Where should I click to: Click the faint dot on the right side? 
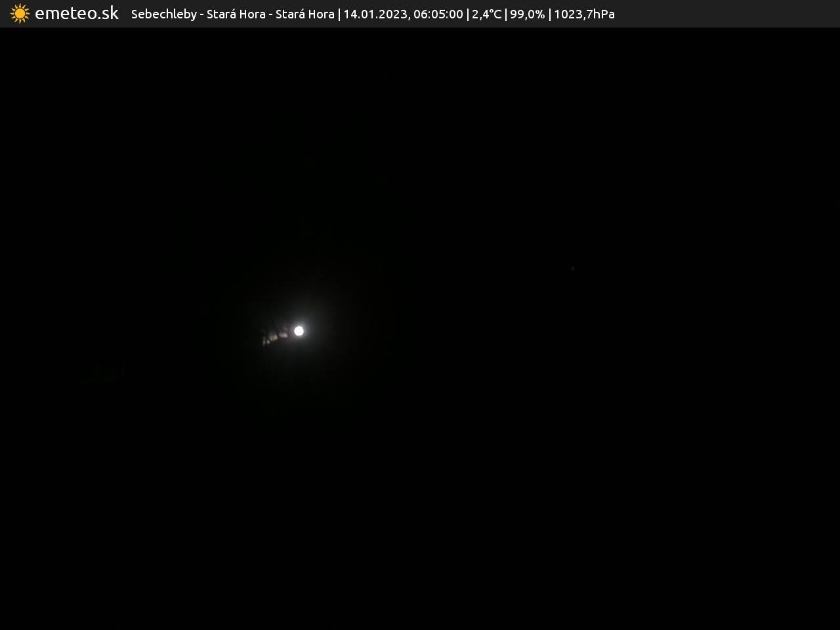573,268
